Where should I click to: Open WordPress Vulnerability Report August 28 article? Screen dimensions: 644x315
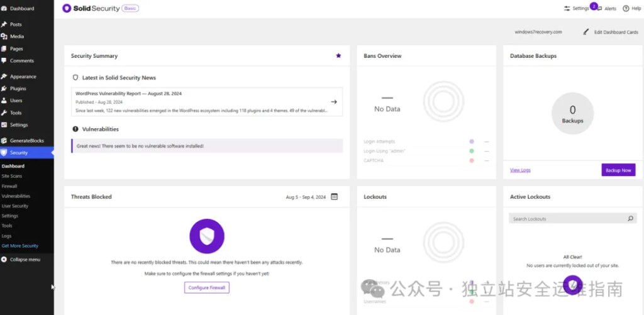(x=207, y=102)
